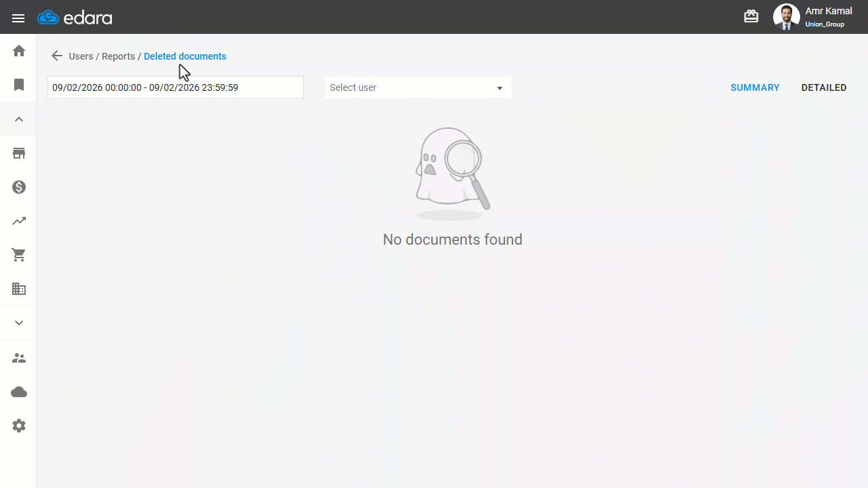868x488 pixels.
Task: Open the dollar accounting sidebar icon
Action: pos(19,187)
